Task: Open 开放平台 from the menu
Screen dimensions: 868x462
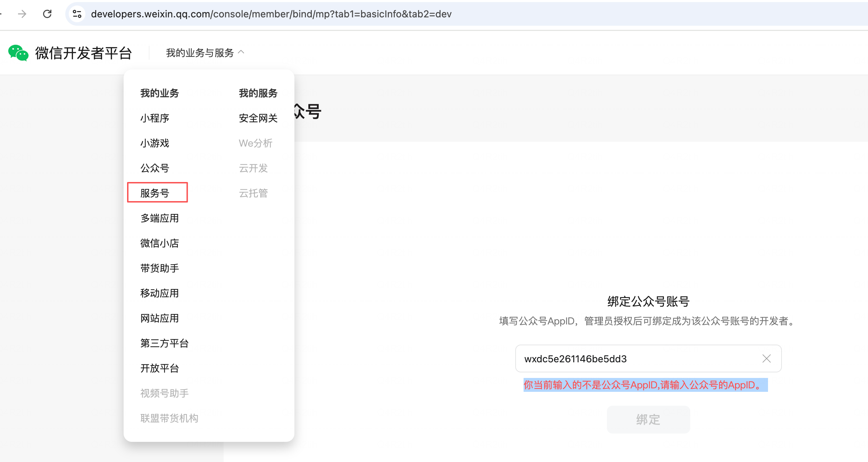Action: [x=160, y=368]
